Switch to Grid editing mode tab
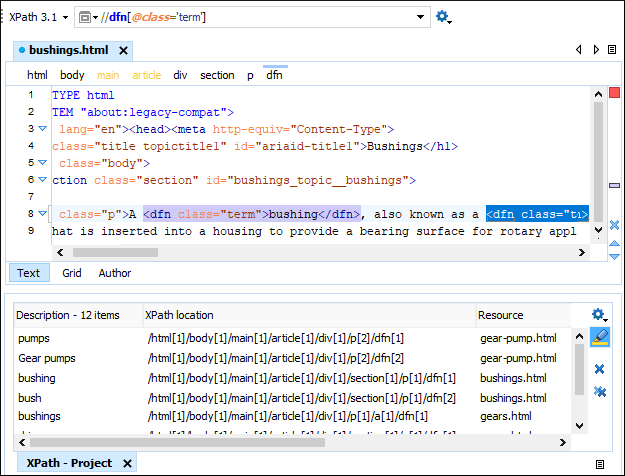625x476 pixels. click(x=72, y=273)
